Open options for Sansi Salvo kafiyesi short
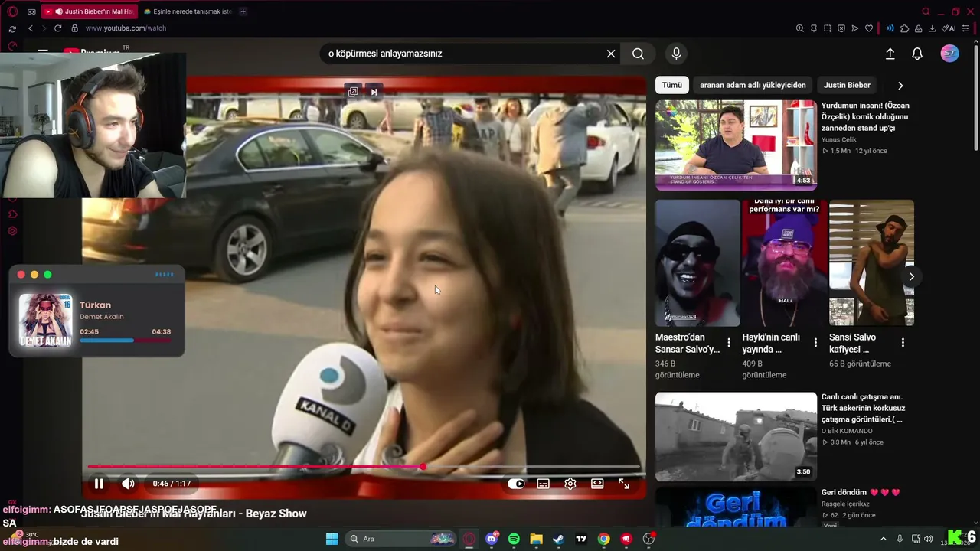Viewport: 980px width, 551px height. pos(903,343)
